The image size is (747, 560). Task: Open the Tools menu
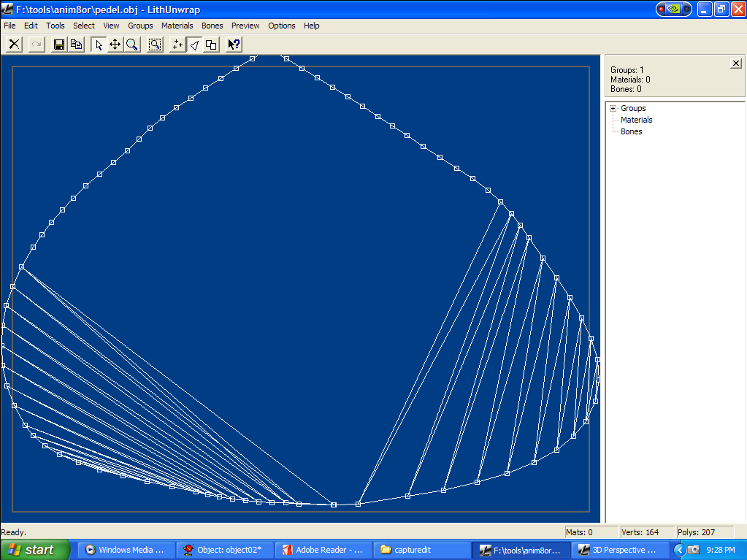tap(55, 26)
